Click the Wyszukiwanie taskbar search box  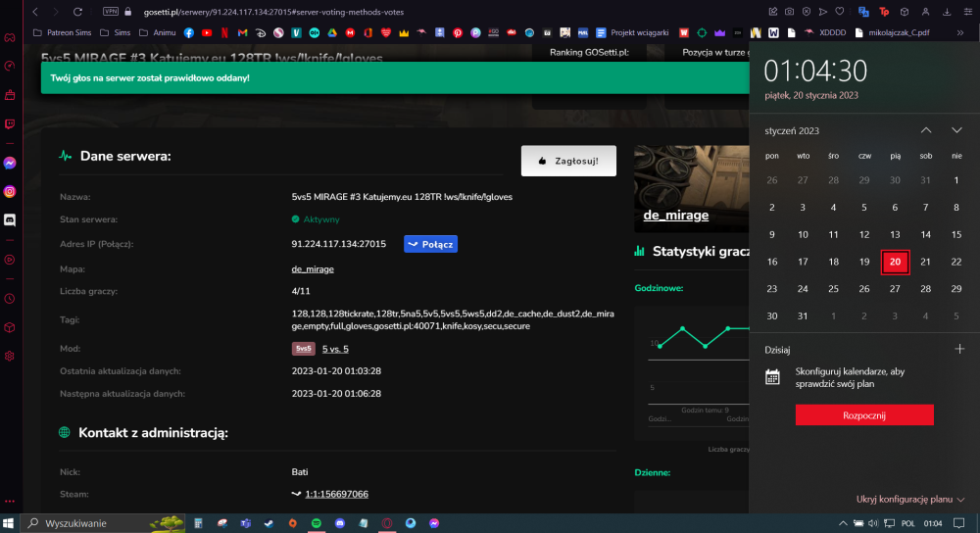pyautogui.click(x=104, y=523)
